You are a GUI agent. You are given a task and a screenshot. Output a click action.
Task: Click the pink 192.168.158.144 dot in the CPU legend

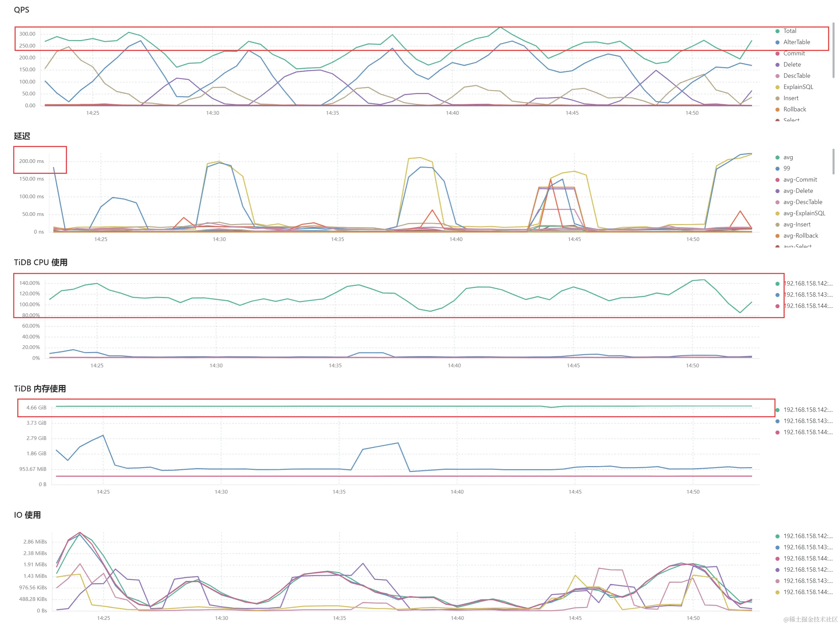[777, 306]
